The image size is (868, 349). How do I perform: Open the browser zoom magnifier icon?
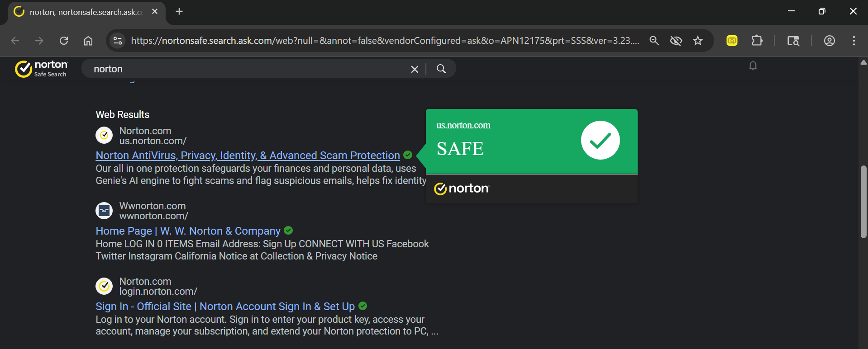(654, 41)
